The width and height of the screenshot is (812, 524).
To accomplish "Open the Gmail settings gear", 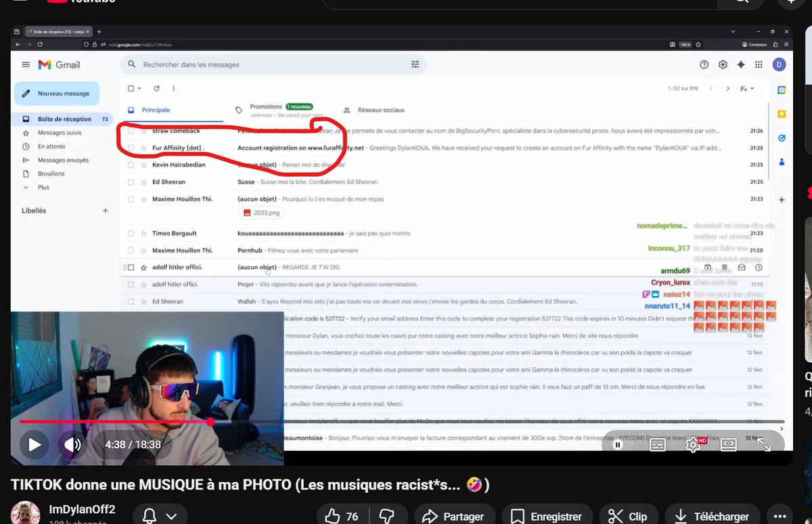I will click(x=723, y=65).
